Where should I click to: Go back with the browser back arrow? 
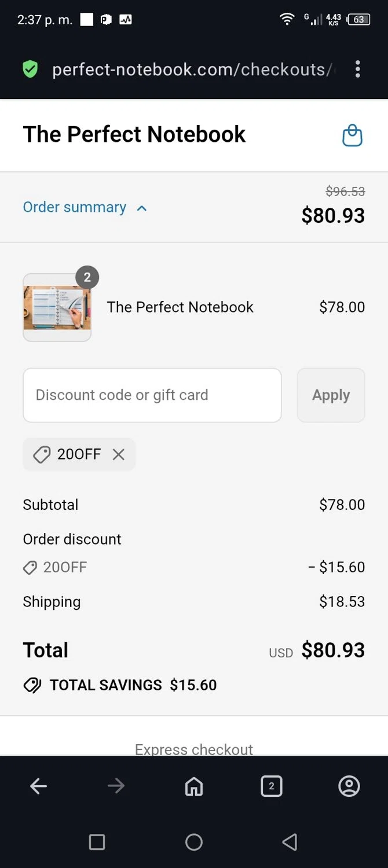pyautogui.click(x=39, y=786)
